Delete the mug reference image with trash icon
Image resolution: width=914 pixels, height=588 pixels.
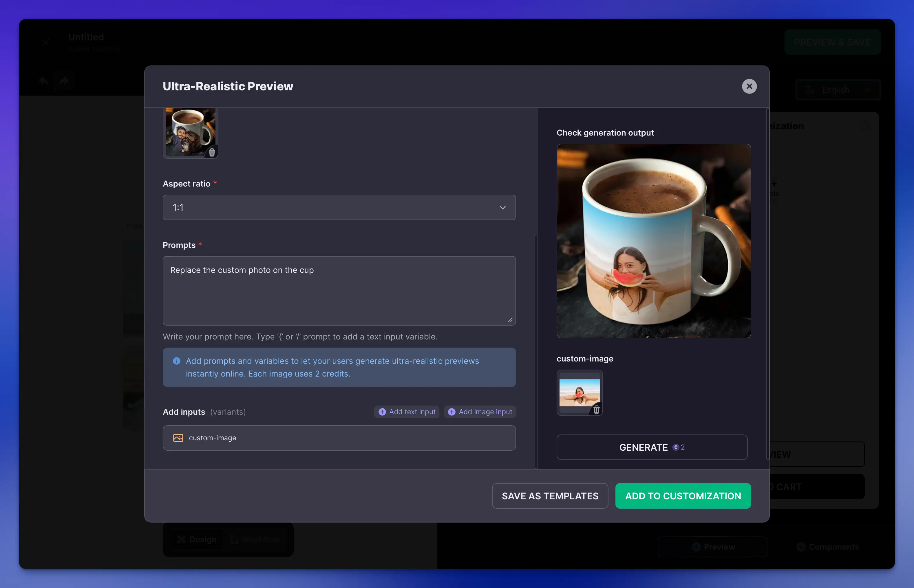[x=212, y=152]
